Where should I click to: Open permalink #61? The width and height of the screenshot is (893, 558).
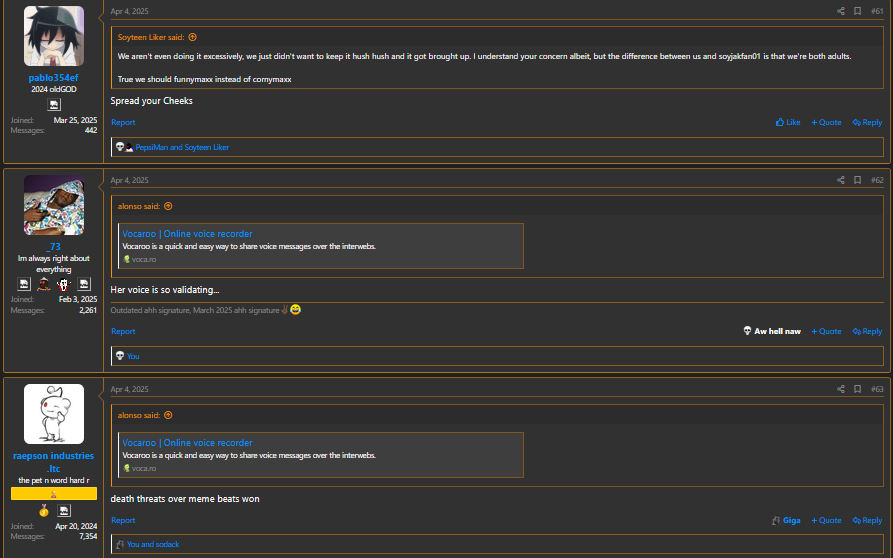click(x=877, y=11)
